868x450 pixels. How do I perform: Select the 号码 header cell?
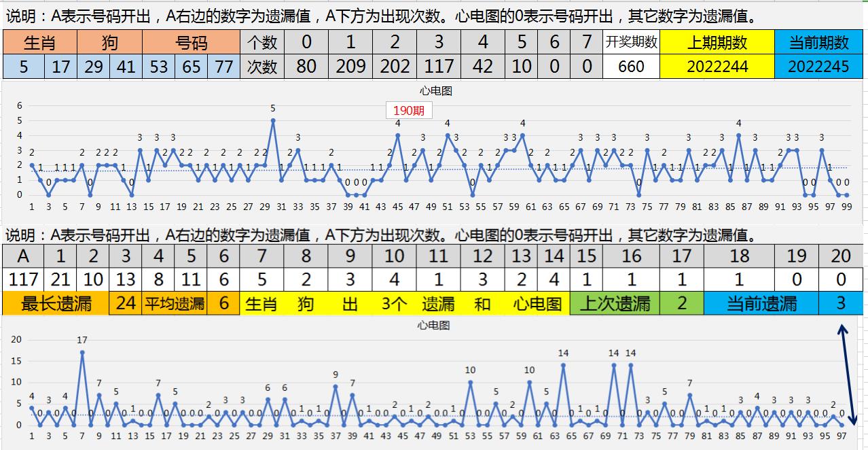[191, 43]
